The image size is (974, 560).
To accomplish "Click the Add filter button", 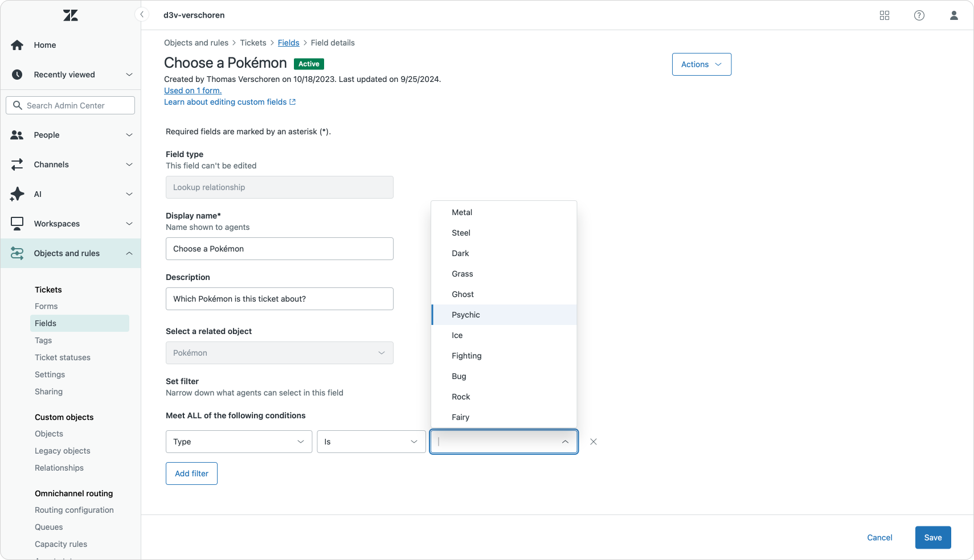I will (x=191, y=473).
